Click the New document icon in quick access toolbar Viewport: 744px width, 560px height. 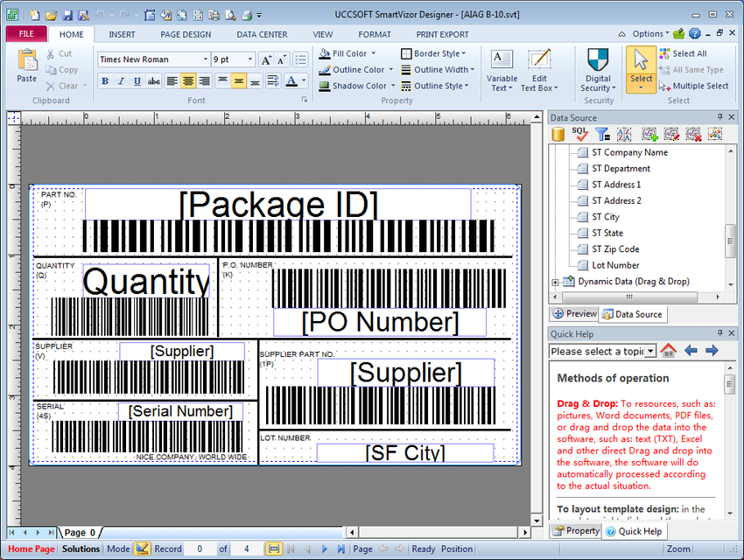coord(34,15)
